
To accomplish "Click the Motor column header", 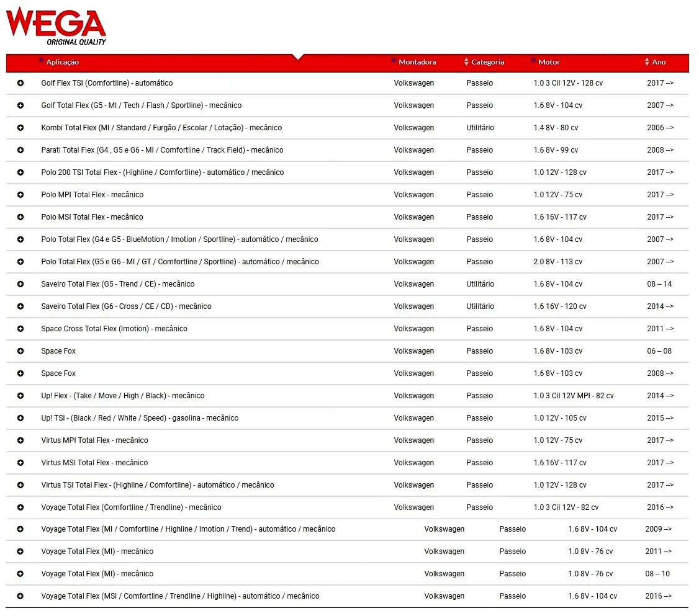I will (x=548, y=62).
